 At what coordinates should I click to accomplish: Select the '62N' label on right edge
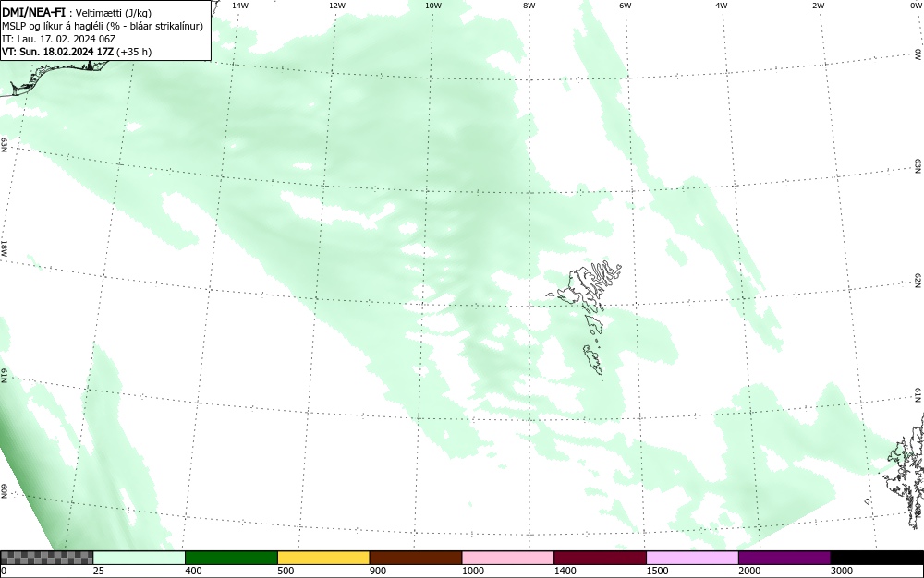click(918, 281)
